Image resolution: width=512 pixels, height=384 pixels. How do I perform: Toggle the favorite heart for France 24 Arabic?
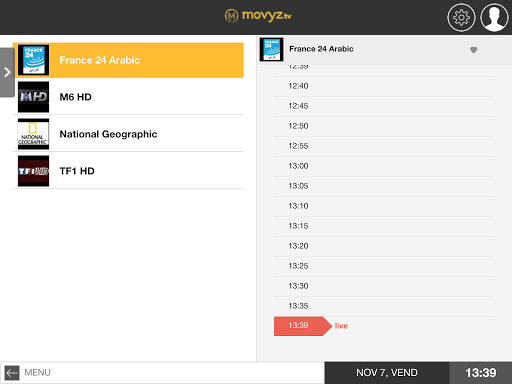[473, 50]
